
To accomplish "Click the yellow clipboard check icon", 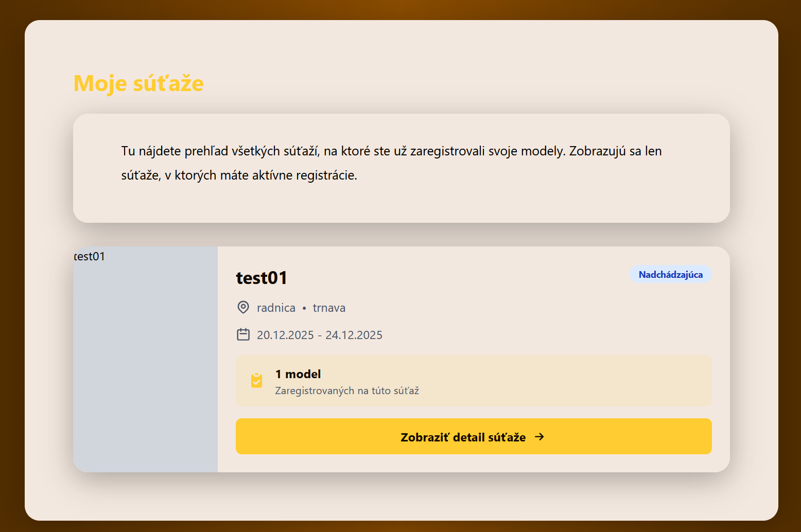I will (256, 380).
